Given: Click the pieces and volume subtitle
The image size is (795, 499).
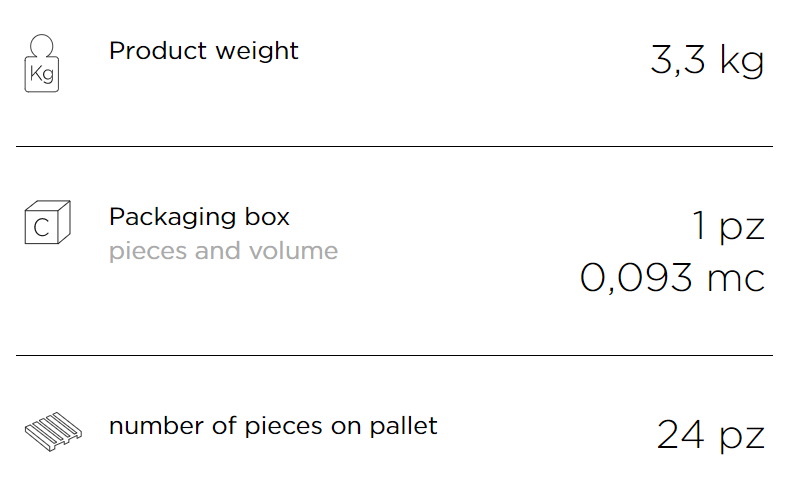Looking at the screenshot, I should pos(224,252).
